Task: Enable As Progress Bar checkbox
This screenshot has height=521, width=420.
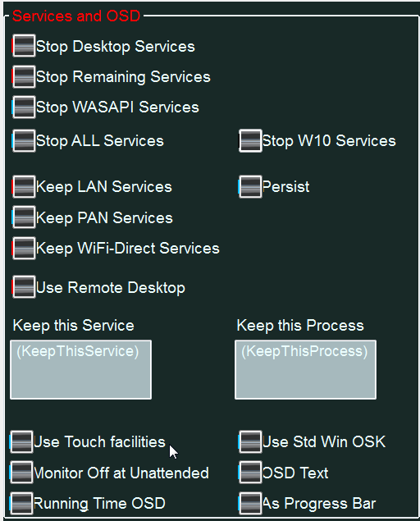Action: click(250, 503)
